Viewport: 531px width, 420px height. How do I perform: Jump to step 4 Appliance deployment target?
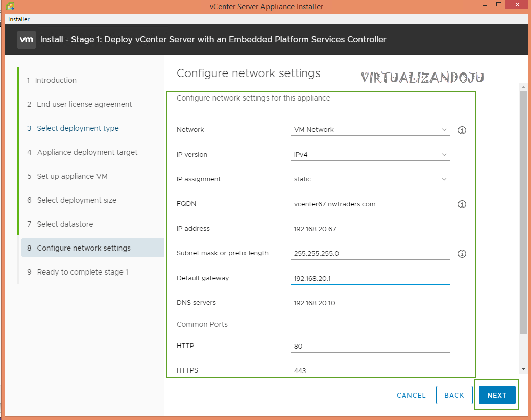coord(87,152)
